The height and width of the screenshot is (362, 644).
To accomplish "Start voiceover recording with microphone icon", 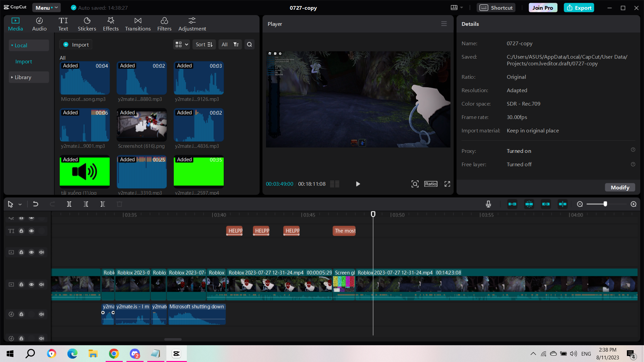I will [x=488, y=204].
